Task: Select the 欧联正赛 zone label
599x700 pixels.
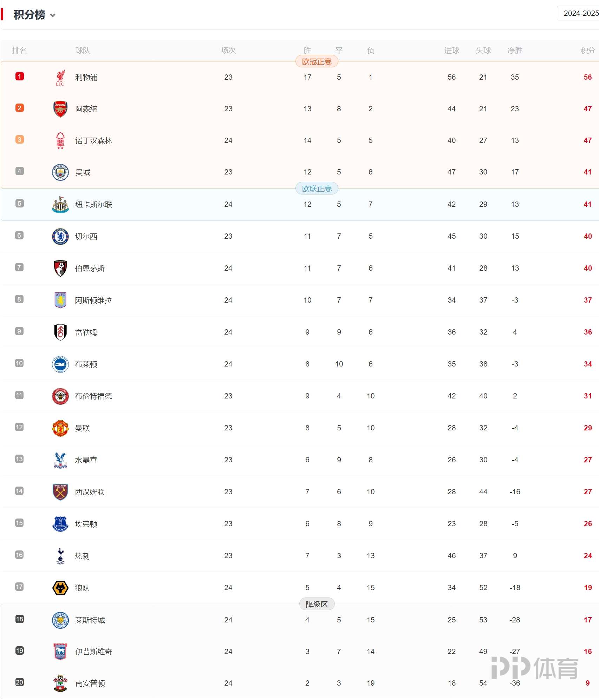Action: coord(317,189)
